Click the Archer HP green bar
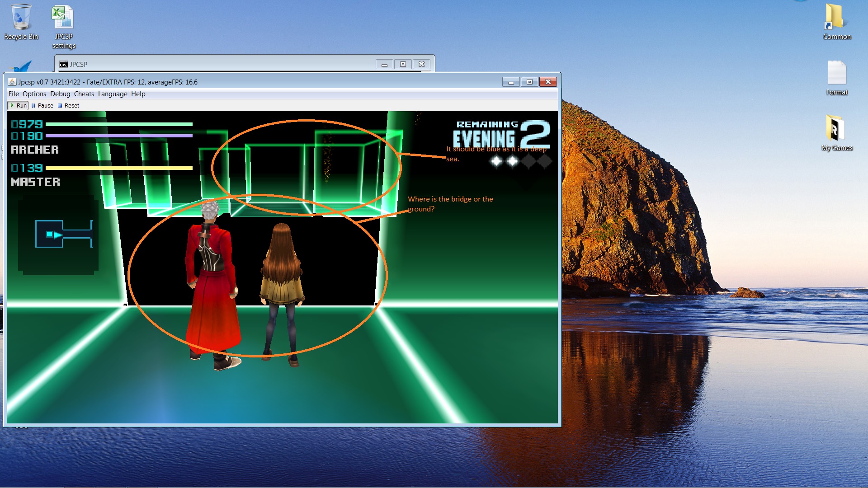This screenshot has height=488, width=868. [119, 124]
